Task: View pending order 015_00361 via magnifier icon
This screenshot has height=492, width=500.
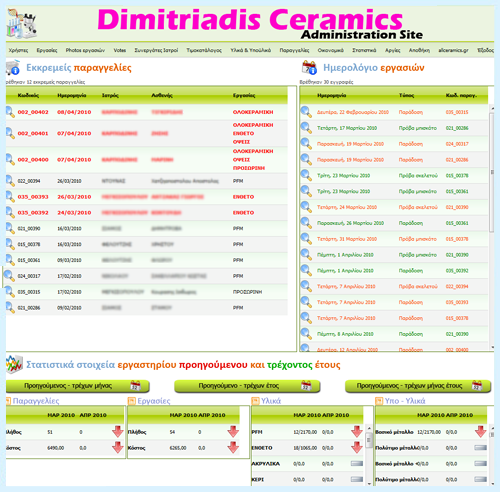Action: pyautogui.click(x=10, y=260)
